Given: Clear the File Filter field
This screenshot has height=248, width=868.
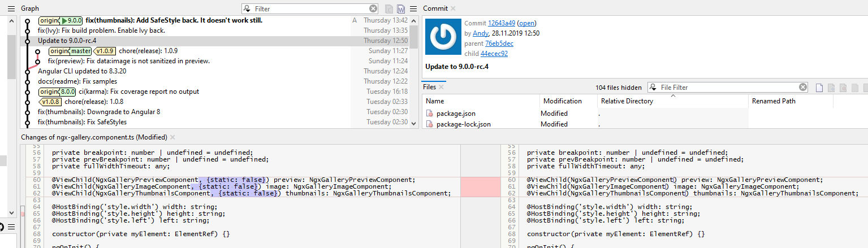Looking at the screenshot, I should [803, 87].
